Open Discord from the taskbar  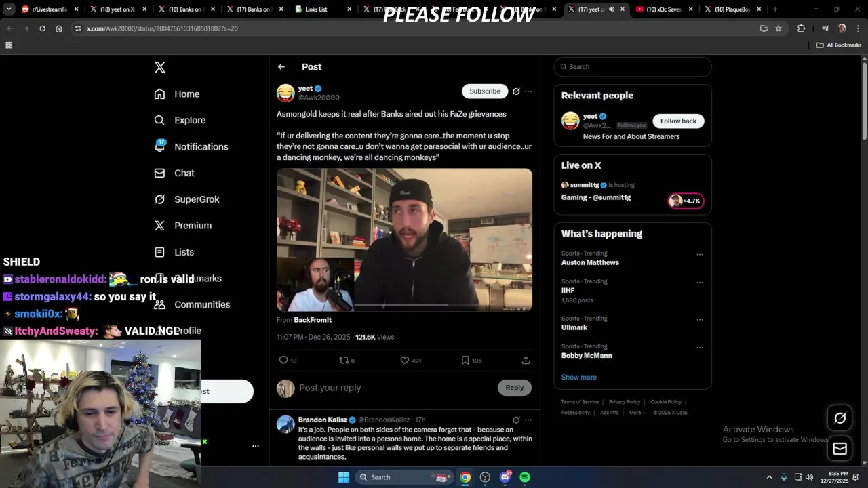click(505, 477)
